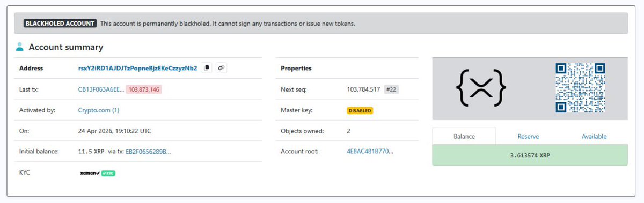Click the BLACKHOLED ACCOUNT label
The height and width of the screenshot is (203, 644).
(x=60, y=24)
